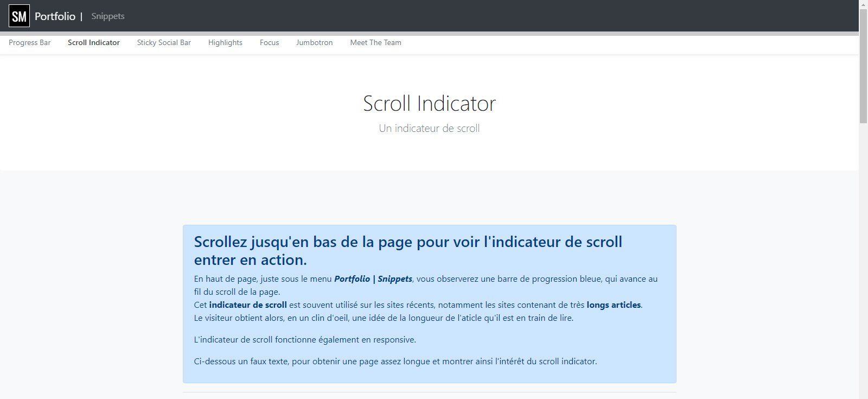Click the subtitle 'Un indicateur de scroll'
The image size is (868, 399).
(429, 129)
